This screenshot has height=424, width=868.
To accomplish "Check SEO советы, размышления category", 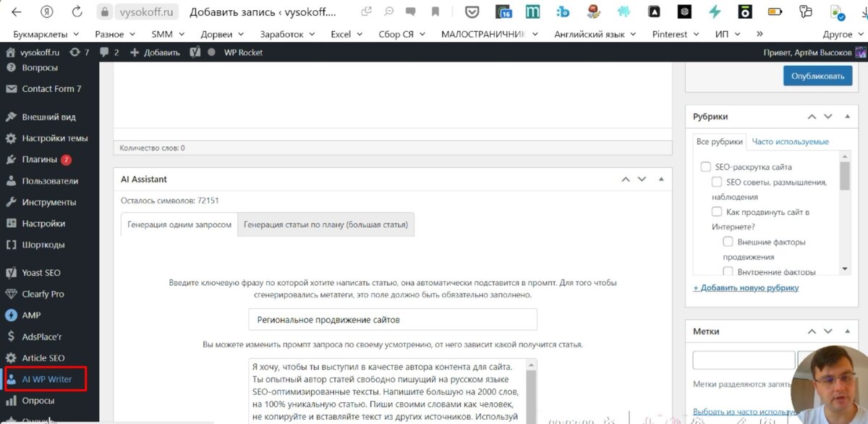I will [x=717, y=182].
